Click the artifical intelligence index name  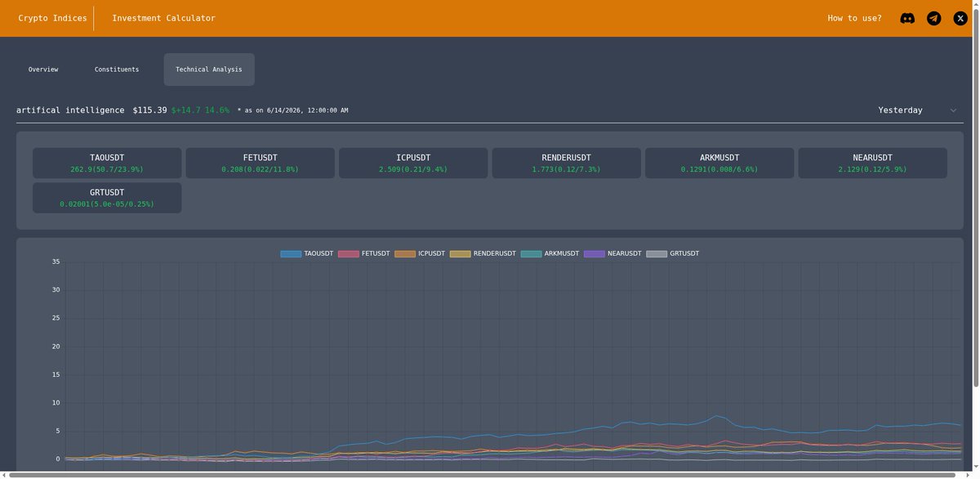70,110
